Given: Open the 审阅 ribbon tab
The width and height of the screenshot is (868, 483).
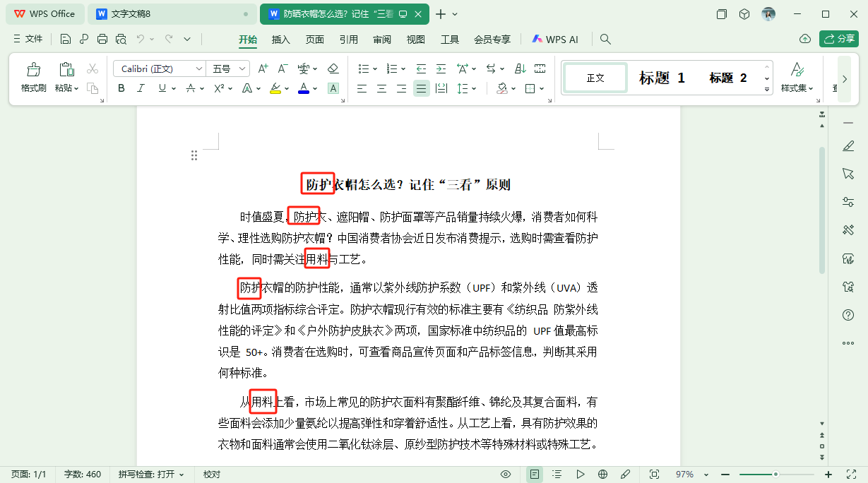Looking at the screenshot, I should (x=381, y=40).
